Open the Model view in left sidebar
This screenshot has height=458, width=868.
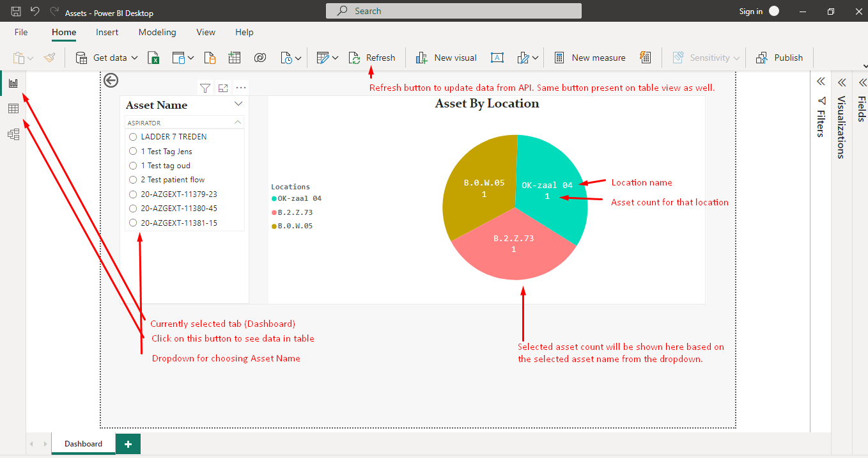pyautogui.click(x=13, y=134)
